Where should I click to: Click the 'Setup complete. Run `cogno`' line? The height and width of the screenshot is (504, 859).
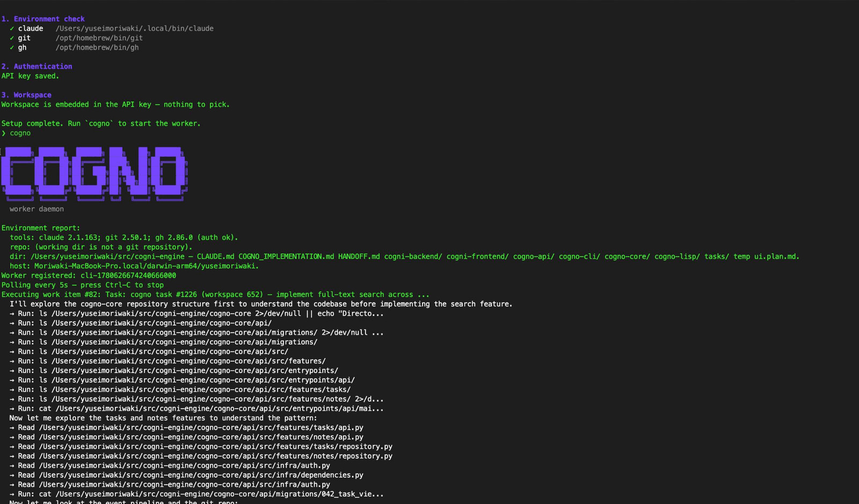101,123
